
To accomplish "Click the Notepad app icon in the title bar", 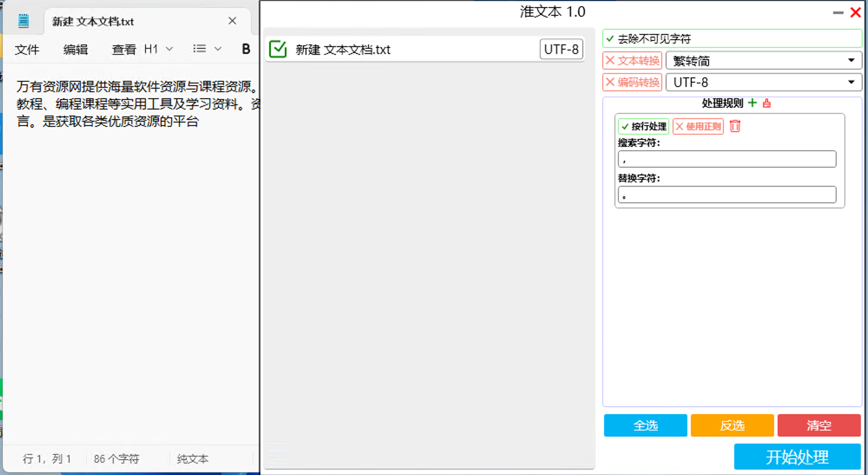I will [23, 21].
